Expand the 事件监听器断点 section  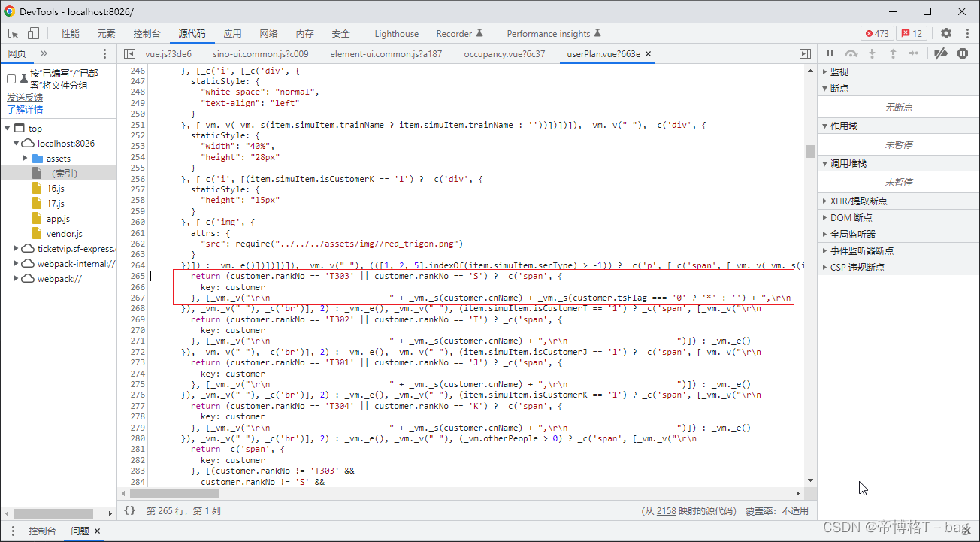(898, 250)
